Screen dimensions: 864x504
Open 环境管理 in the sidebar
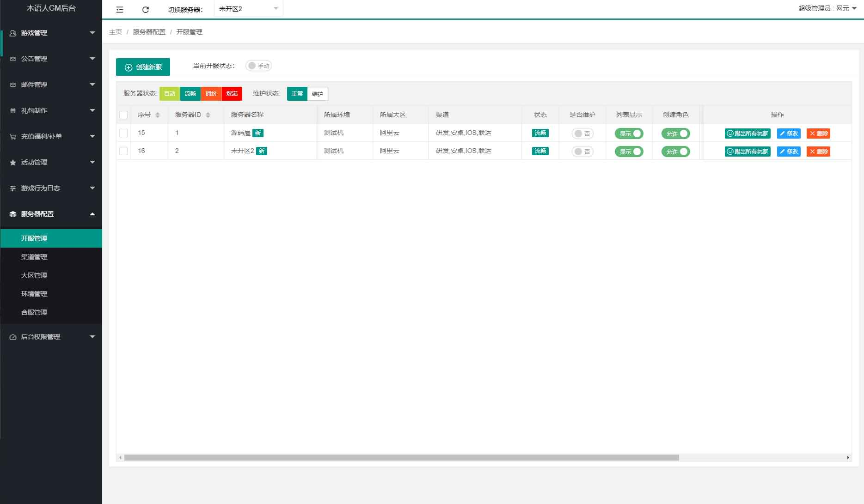point(51,294)
